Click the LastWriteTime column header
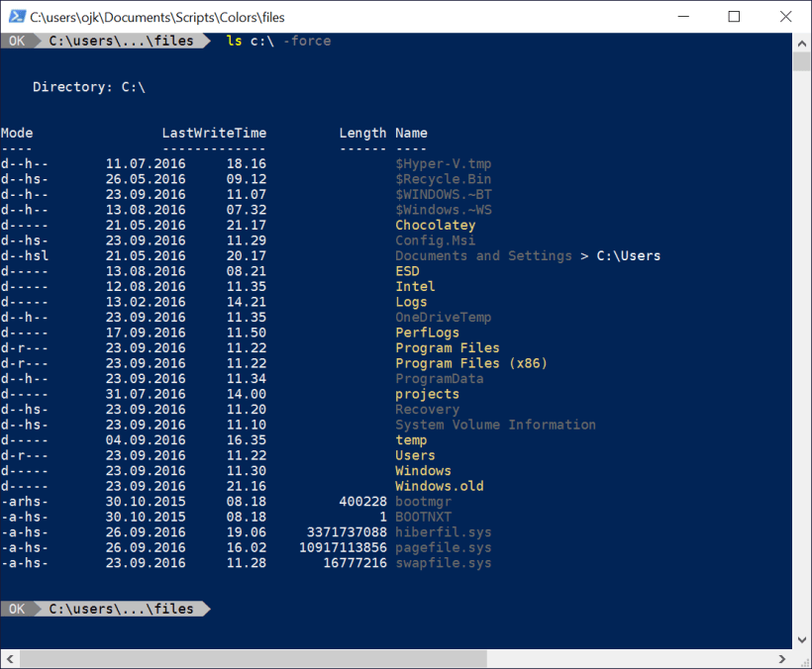This screenshot has height=669, width=812. pos(214,133)
